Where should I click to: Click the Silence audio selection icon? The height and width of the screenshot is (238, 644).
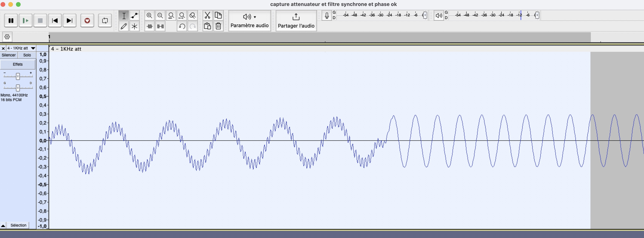pos(160,26)
